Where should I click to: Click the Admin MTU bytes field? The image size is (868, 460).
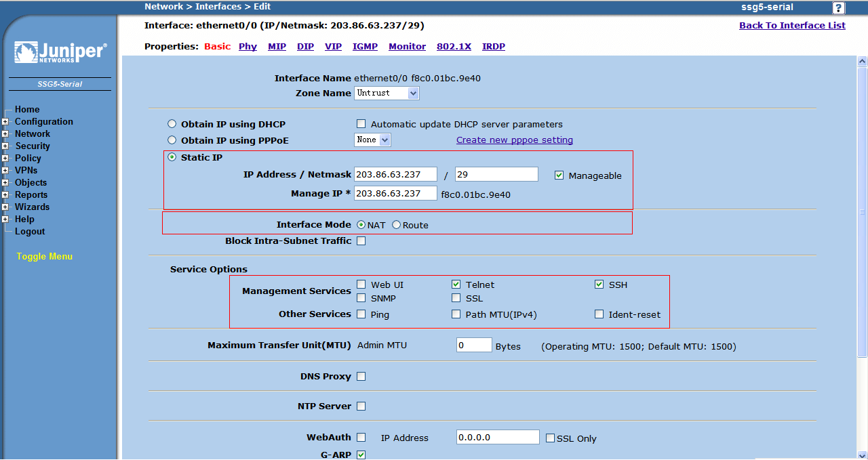(473, 346)
